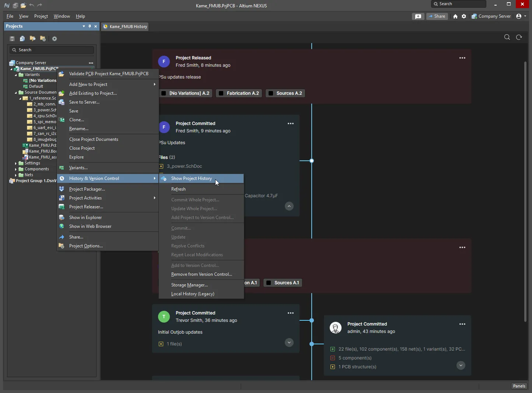Open the Project menu
Viewport: 532px width, 393px height.
(41, 16)
